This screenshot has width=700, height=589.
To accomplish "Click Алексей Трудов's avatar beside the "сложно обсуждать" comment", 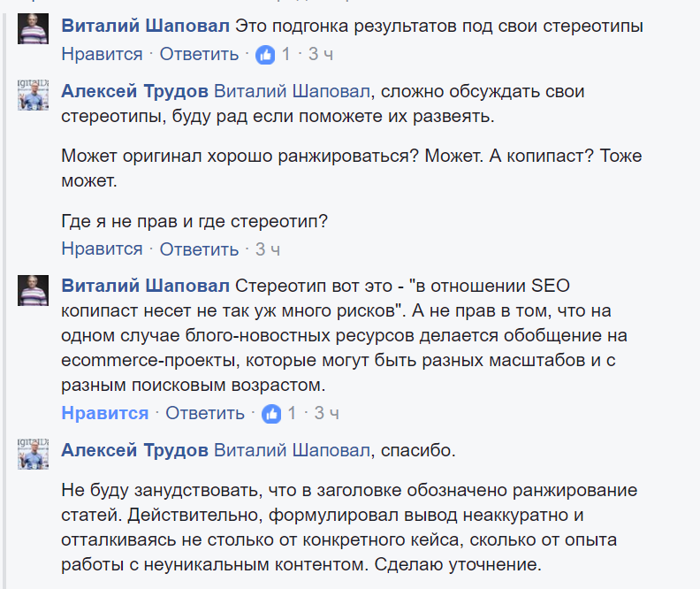I will pos(33,95).
